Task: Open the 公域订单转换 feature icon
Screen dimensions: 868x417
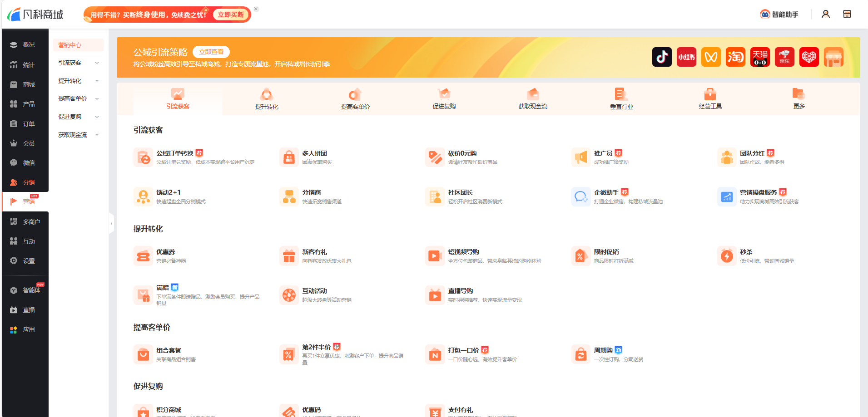Action: 143,157
